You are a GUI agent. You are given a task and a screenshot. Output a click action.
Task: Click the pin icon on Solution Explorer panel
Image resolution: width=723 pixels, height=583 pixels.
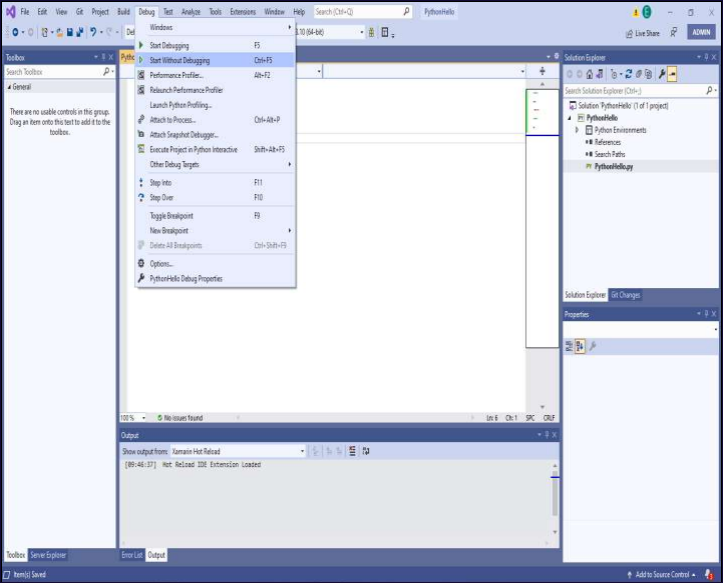(706, 57)
